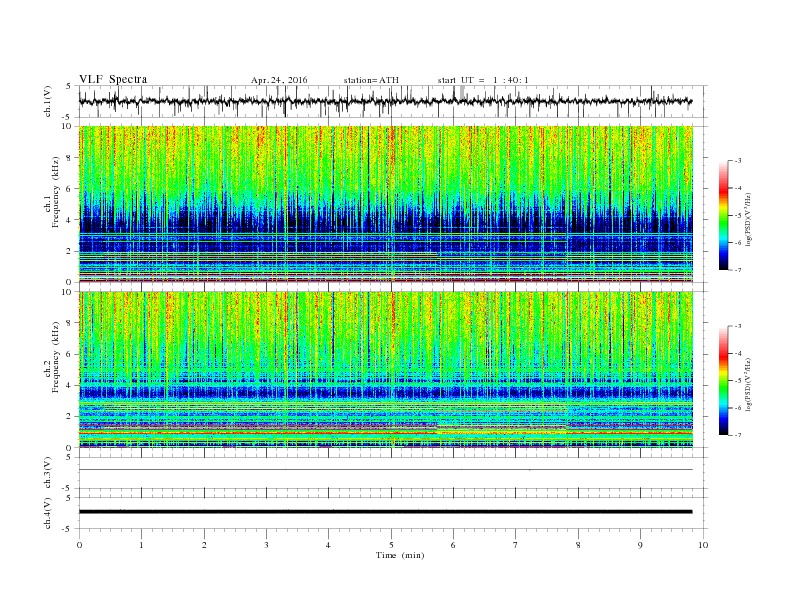
Task: Click the "6" kHz tick on ch.2 spectrogram
Action: click(x=69, y=354)
